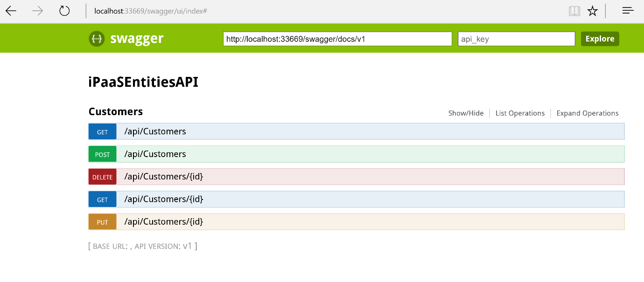Click the DELETE method badge
Screen dimensions: 644x282
click(x=102, y=177)
